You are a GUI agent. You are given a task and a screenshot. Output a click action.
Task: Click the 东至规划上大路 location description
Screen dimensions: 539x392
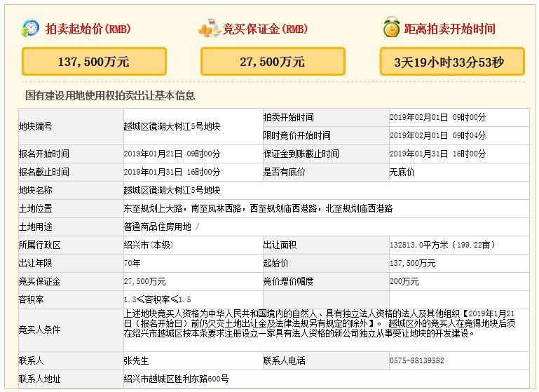click(258, 208)
